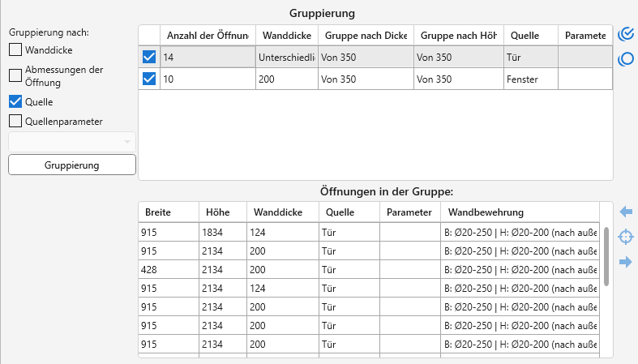Click the Breite column header
The width and height of the screenshot is (638, 364).
(x=169, y=212)
